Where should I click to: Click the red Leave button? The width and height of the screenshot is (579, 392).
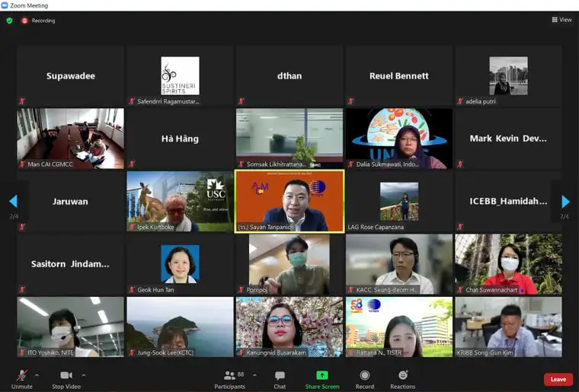[558, 379]
